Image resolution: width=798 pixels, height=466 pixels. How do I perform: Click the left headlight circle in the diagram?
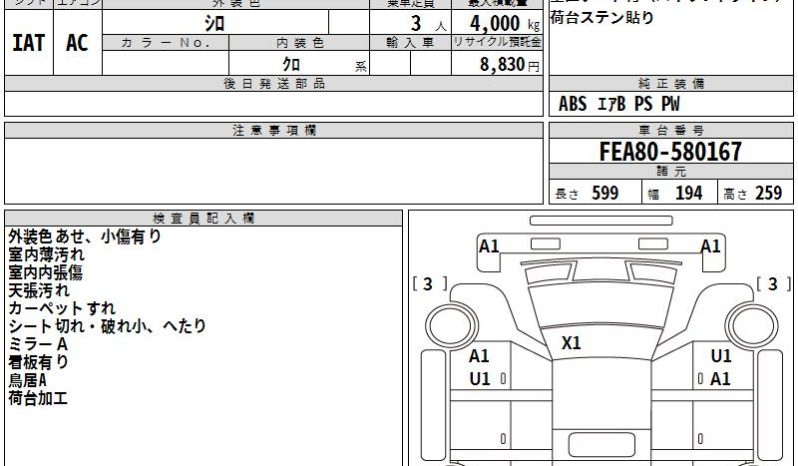pyautogui.click(x=451, y=326)
